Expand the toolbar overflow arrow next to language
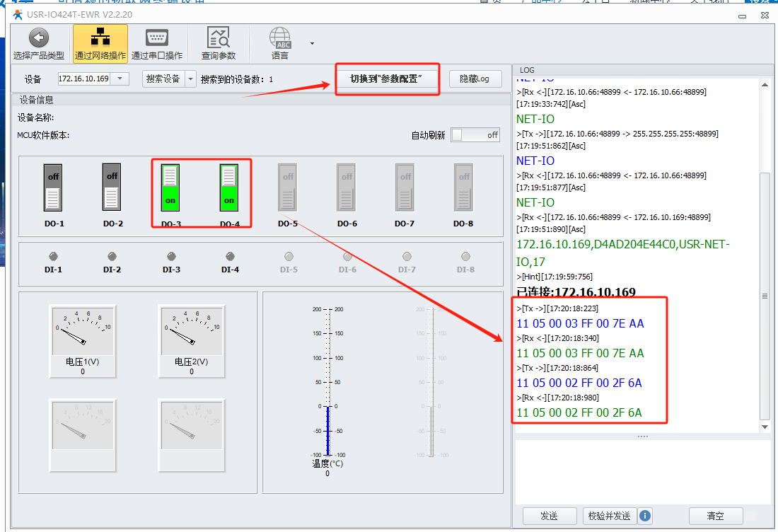 (x=312, y=43)
